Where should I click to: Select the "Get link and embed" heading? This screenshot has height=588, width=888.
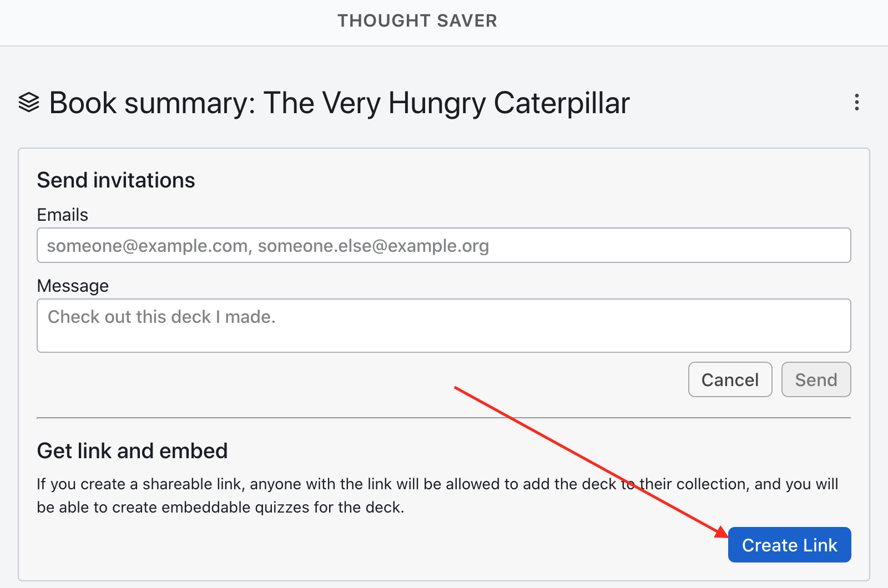[132, 451]
